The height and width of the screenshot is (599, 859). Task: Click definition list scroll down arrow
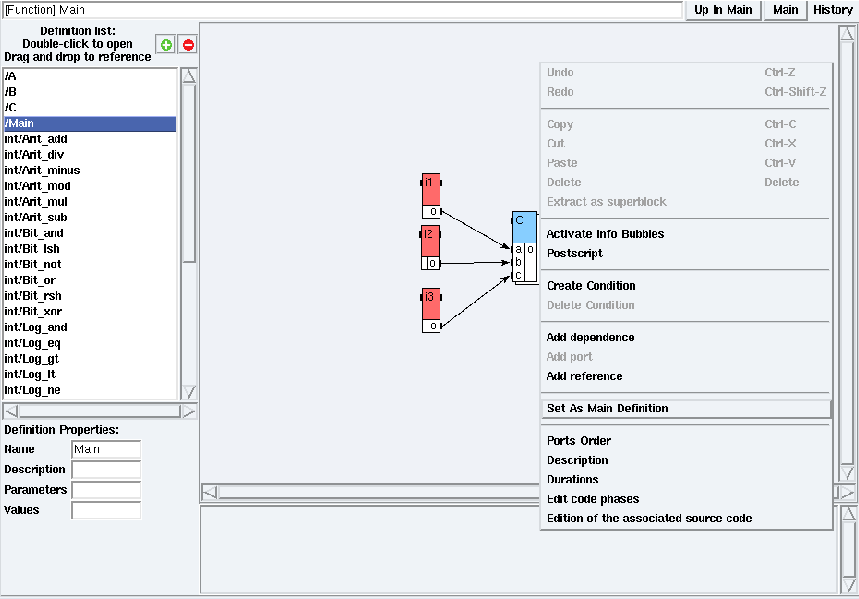pos(189,392)
